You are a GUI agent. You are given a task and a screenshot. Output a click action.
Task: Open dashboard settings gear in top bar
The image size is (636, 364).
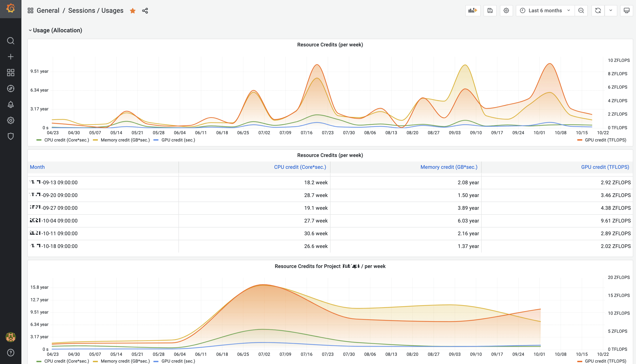(506, 10)
